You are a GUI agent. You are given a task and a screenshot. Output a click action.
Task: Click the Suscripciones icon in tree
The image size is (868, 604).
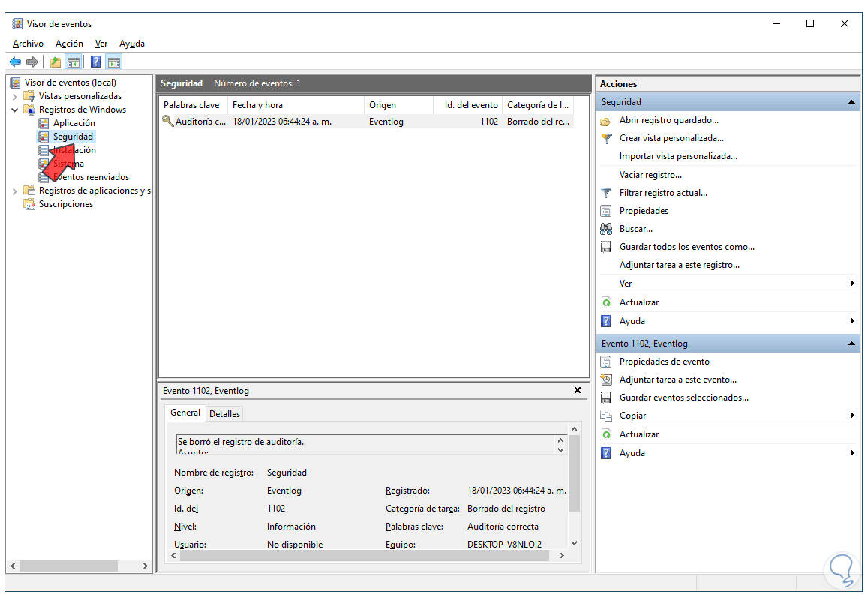(x=29, y=204)
